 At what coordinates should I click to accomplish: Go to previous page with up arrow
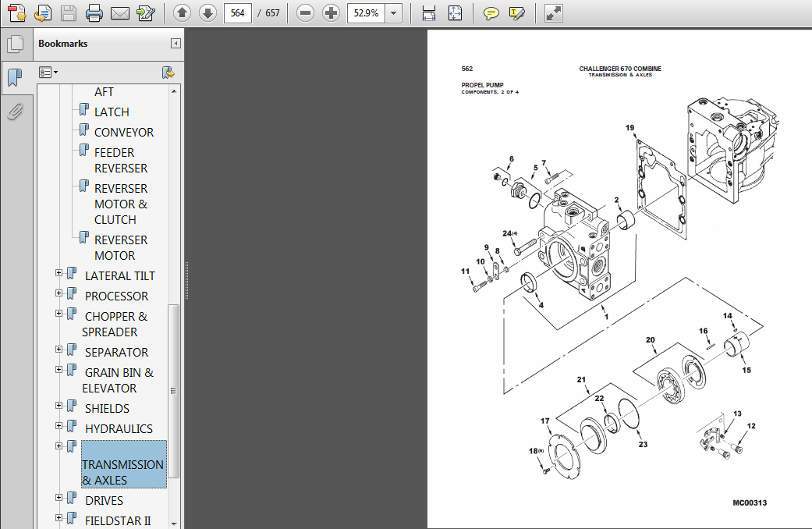point(182,13)
